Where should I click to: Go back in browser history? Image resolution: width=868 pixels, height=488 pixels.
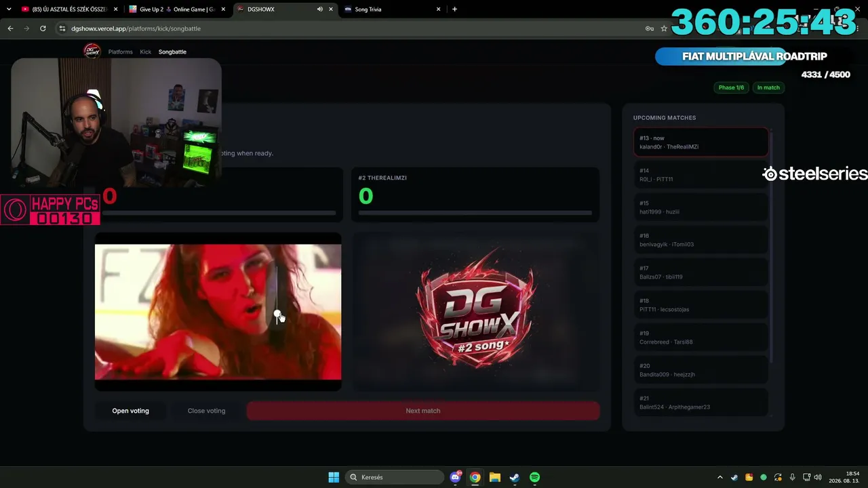(x=10, y=28)
